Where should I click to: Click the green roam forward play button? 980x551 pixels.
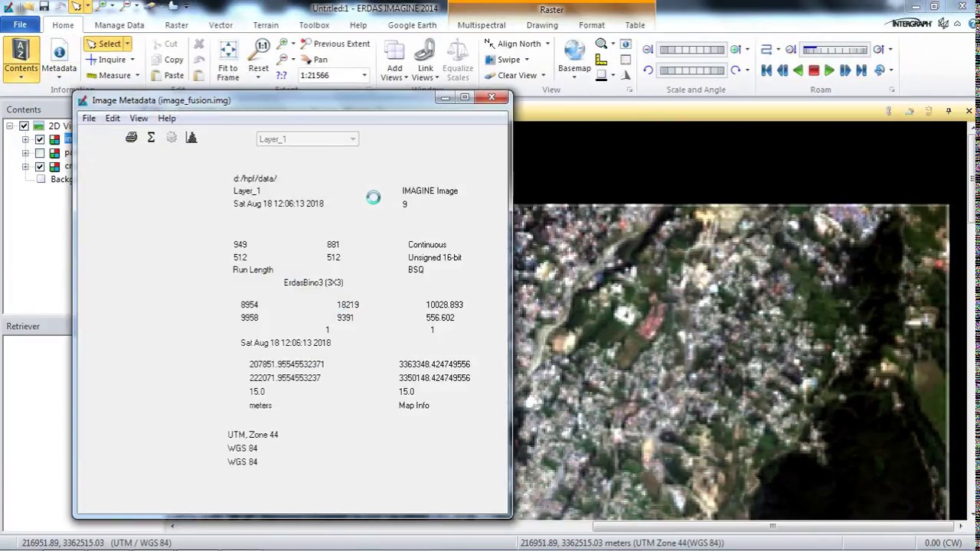pyautogui.click(x=829, y=70)
